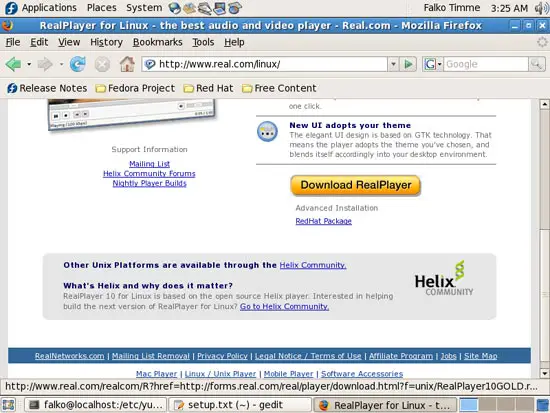Open the search engine selector dropdown
The image size is (550, 413).
point(433,64)
